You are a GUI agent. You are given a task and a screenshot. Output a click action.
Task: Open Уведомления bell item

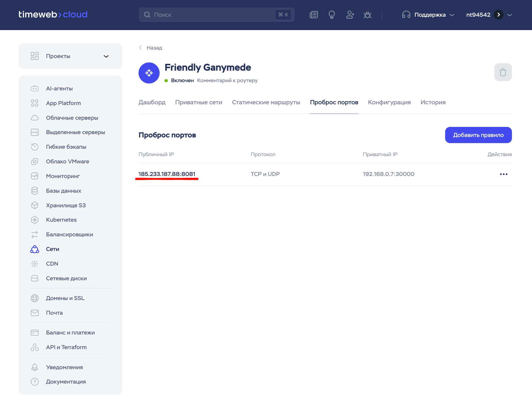64,367
